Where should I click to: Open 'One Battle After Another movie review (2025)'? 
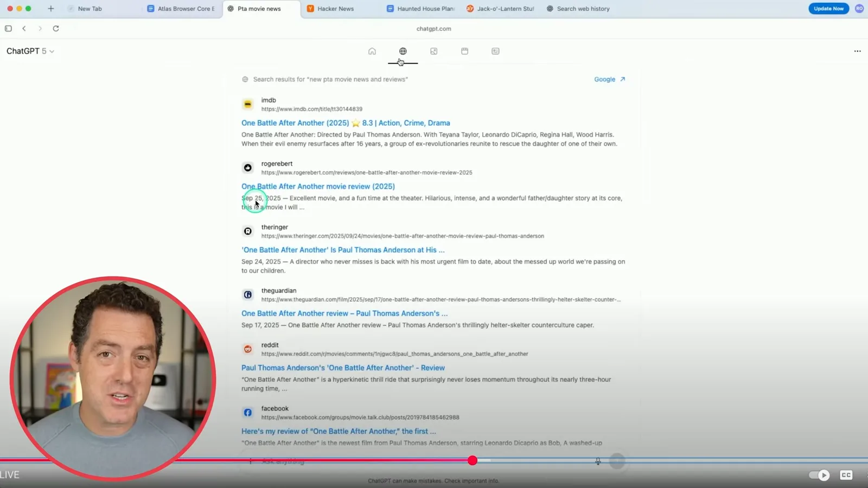(318, 187)
